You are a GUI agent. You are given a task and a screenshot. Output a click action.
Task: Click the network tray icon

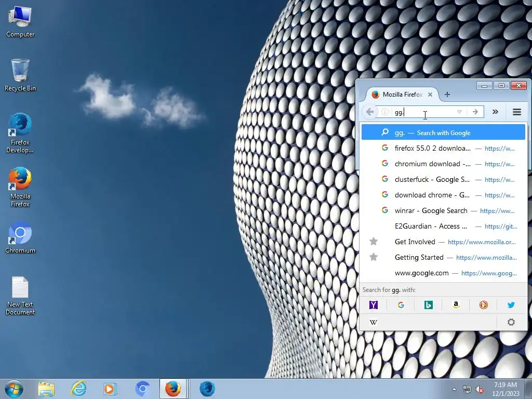467,390
